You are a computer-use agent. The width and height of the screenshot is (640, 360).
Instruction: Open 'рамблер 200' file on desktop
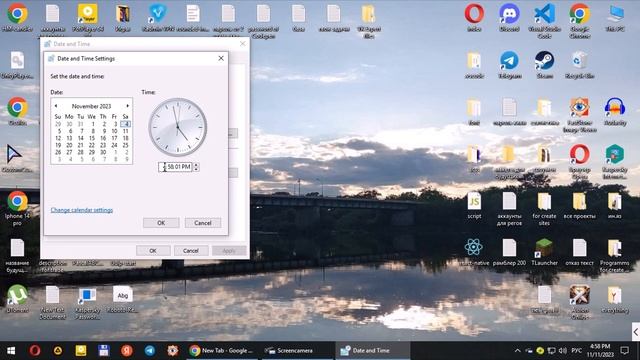pyautogui.click(x=509, y=252)
